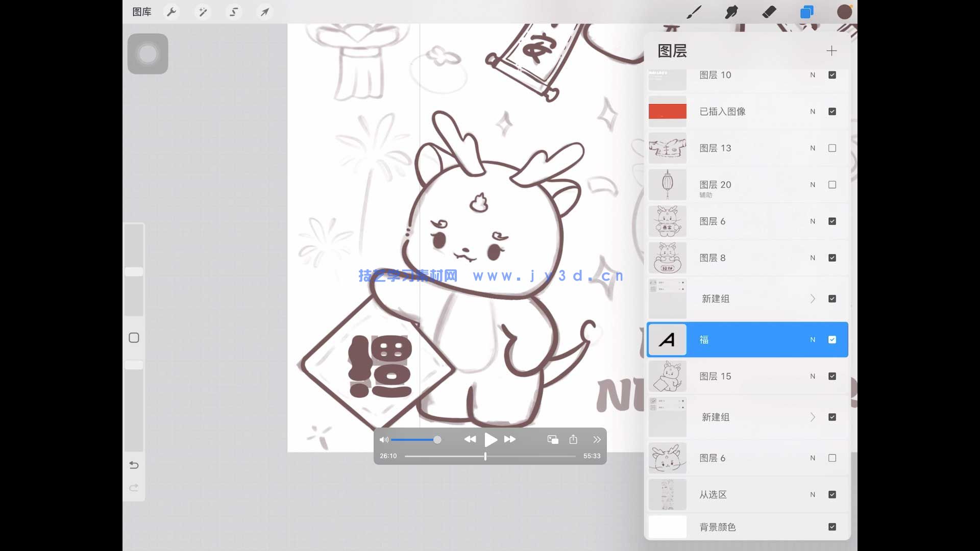Open the Layers panel icon
Image resolution: width=980 pixels, height=551 pixels.
coord(806,11)
